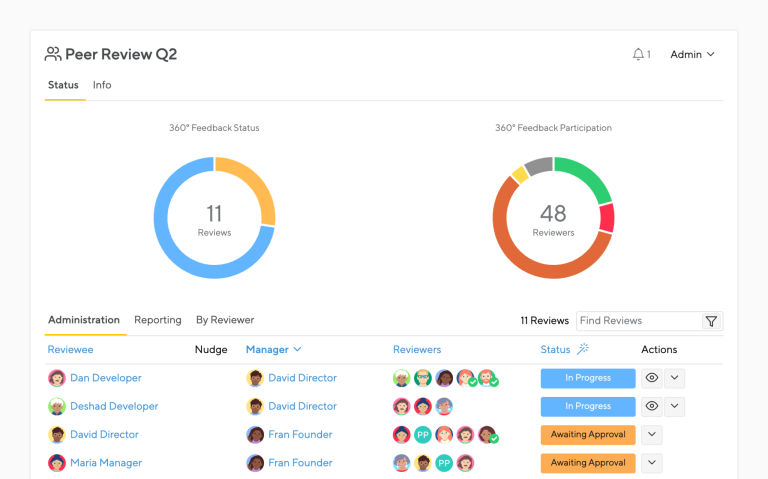Sort by Manager column header
The height and width of the screenshot is (479, 768).
267,350
